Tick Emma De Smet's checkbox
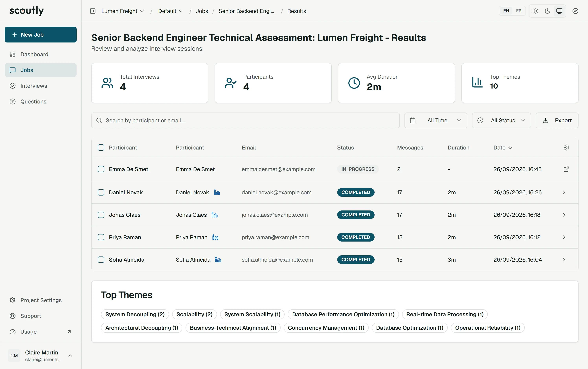588x369 pixels. 101,169
